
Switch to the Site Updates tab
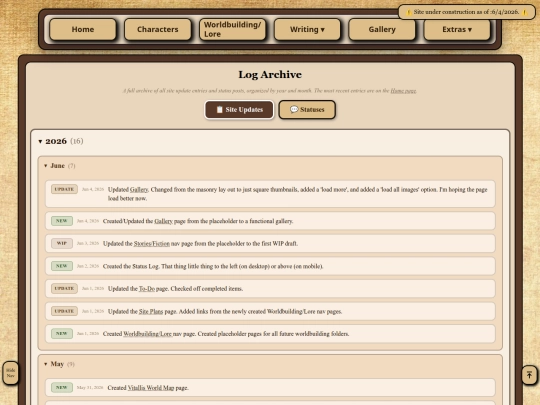(239, 110)
